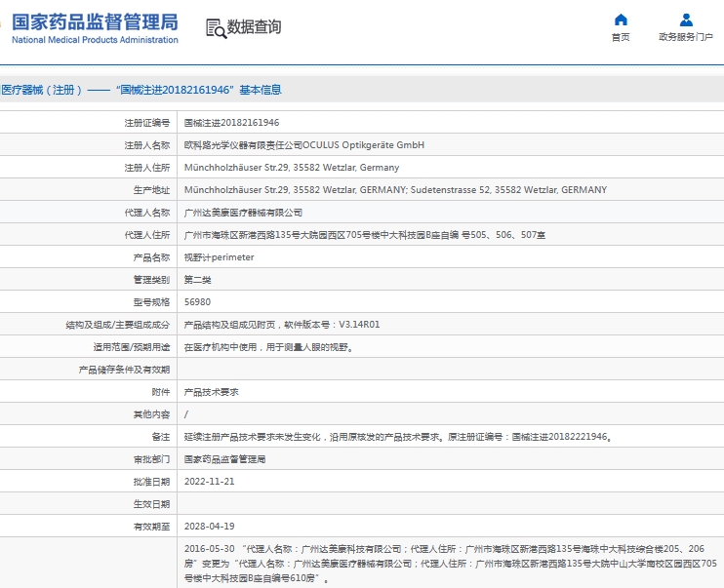The image size is (724, 588).
Task: Click agent name 广州达美康医疗器械有限公司
Action: tap(243, 213)
